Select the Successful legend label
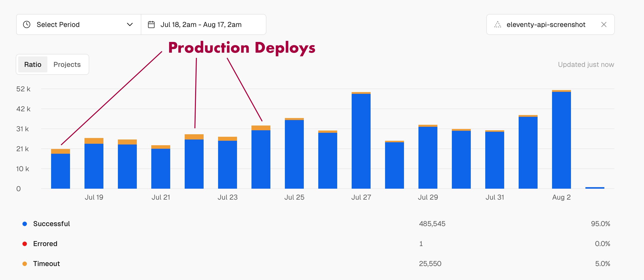The image size is (644, 280). pyautogui.click(x=52, y=224)
